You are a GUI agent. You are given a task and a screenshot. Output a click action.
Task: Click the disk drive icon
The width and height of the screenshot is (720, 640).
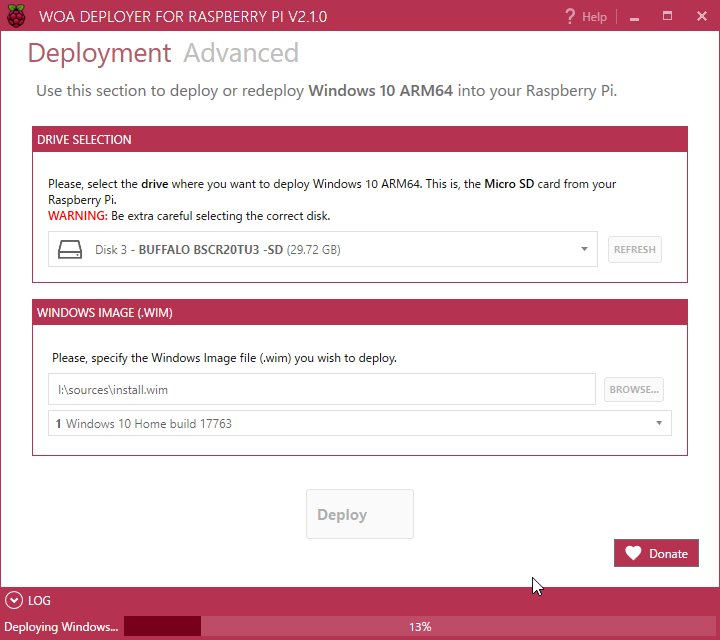[70, 250]
